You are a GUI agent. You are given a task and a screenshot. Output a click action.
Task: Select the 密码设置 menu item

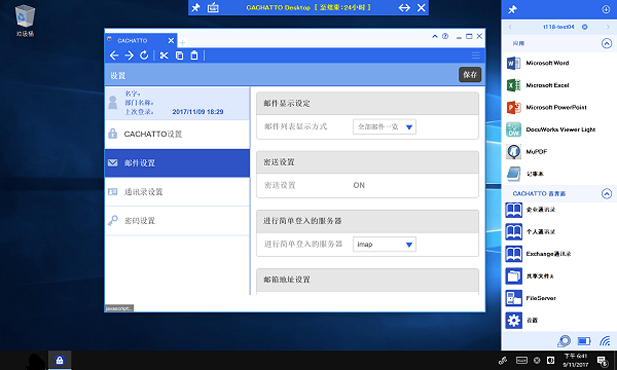tap(177, 221)
